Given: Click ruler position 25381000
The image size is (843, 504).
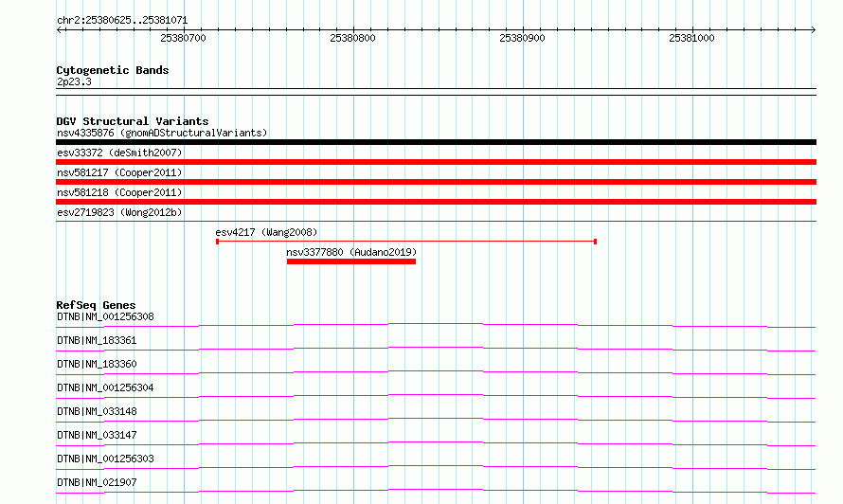Looking at the screenshot, I should pos(692,38).
